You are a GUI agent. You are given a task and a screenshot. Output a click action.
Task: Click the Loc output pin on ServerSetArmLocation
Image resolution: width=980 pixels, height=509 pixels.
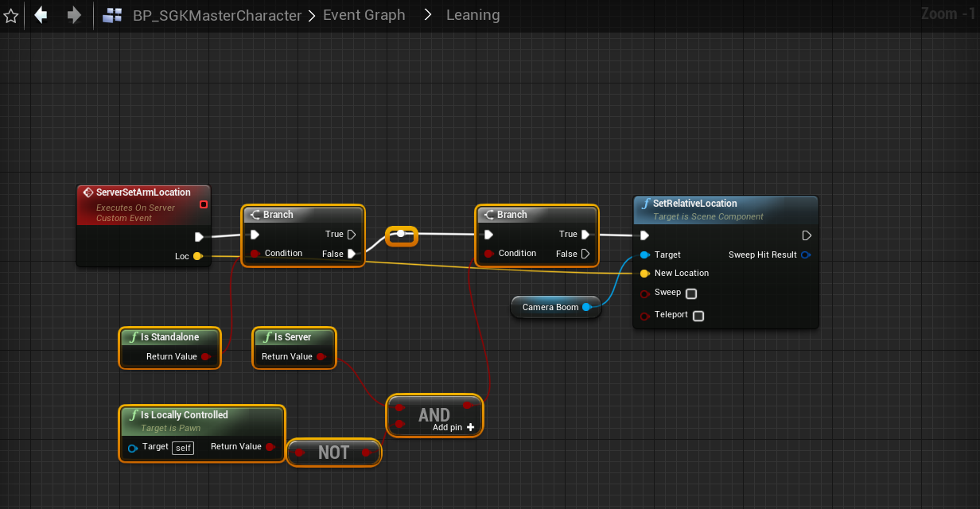(x=197, y=256)
